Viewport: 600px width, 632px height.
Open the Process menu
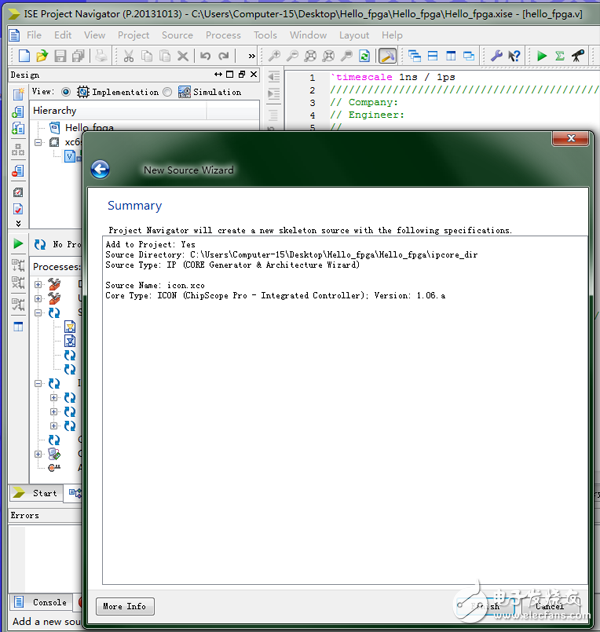pyautogui.click(x=222, y=35)
